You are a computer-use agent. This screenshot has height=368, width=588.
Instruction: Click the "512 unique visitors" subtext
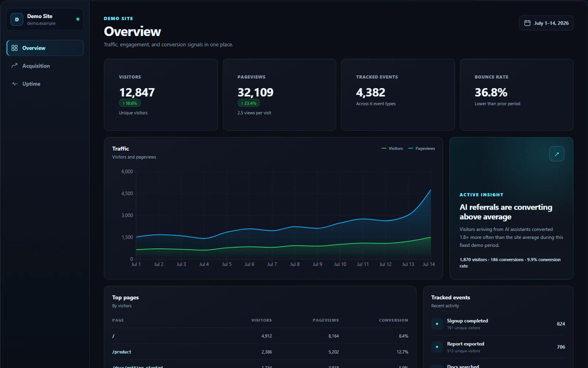[463, 351]
